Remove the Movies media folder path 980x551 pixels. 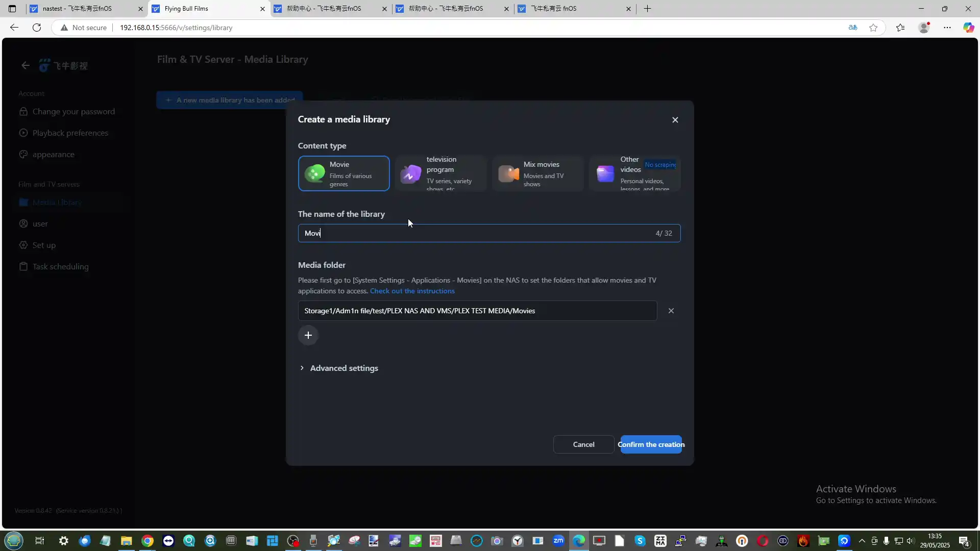click(x=671, y=311)
